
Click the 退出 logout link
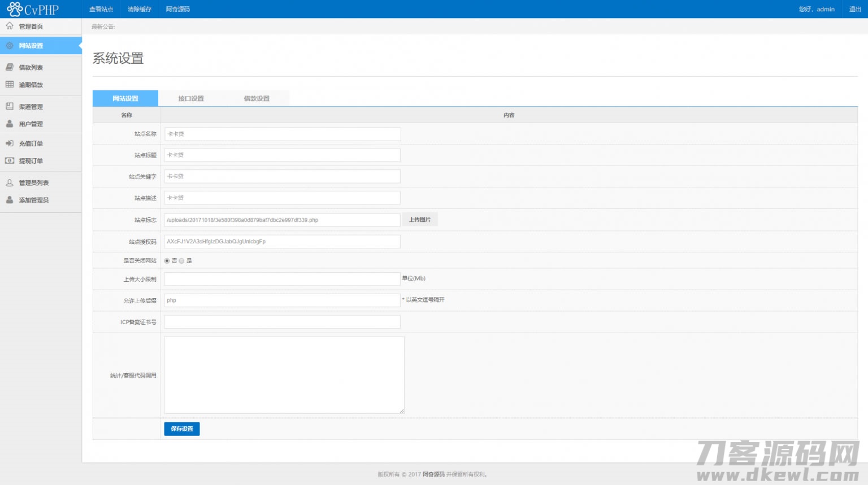(x=855, y=9)
